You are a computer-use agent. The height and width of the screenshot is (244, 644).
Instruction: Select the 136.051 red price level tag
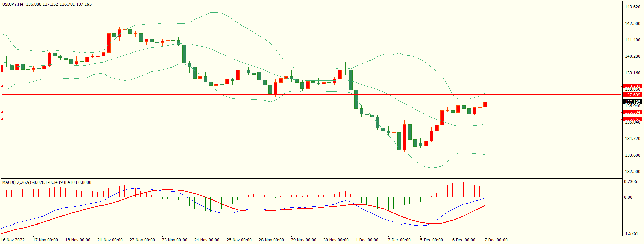point(632,119)
